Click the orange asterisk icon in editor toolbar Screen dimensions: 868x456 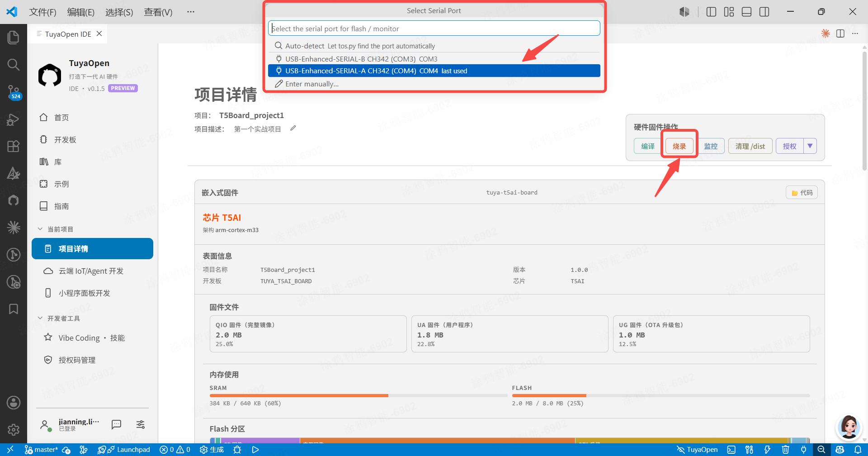click(x=826, y=33)
